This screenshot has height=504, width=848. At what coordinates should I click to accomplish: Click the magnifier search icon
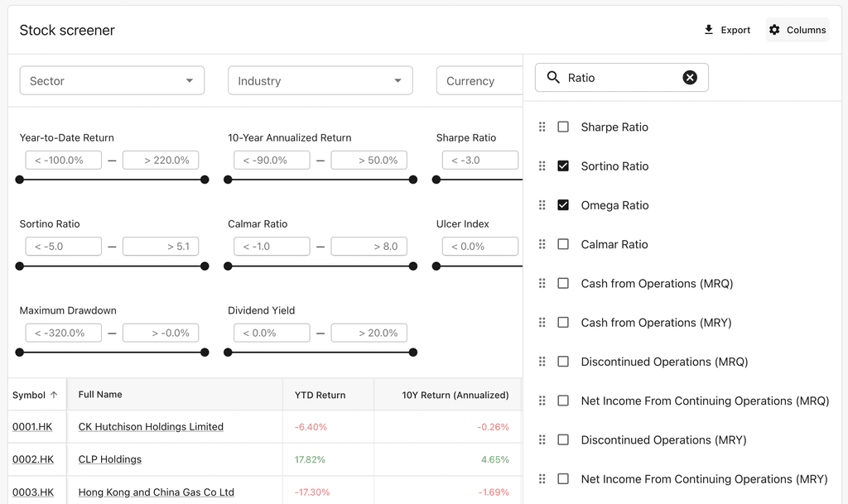tap(552, 78)
